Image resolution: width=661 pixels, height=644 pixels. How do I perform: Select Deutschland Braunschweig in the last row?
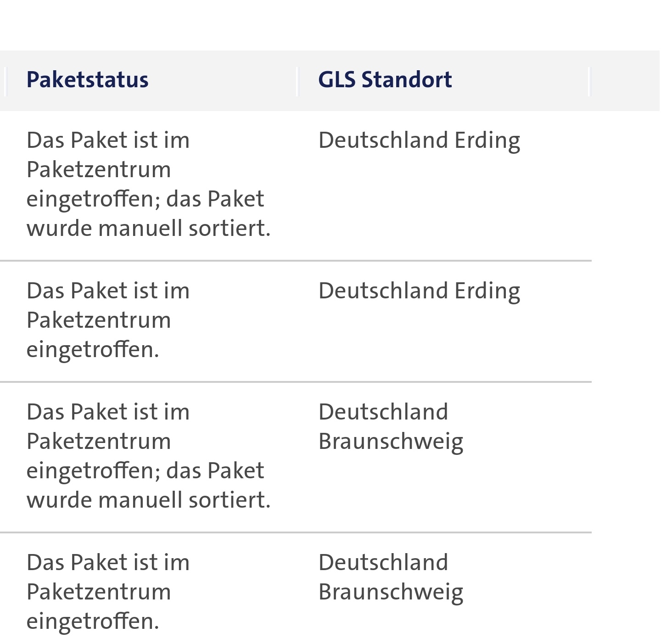(391, 577)
